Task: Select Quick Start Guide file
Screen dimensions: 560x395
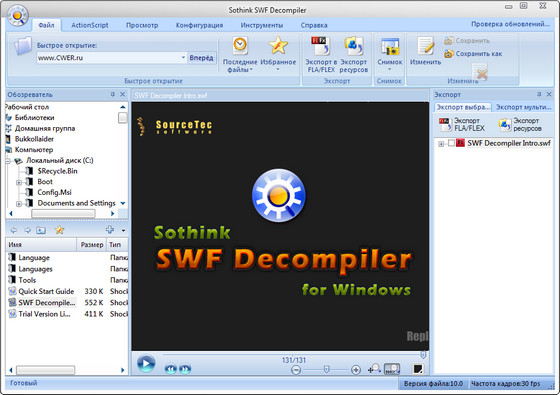Action: (x=46, y=291)
